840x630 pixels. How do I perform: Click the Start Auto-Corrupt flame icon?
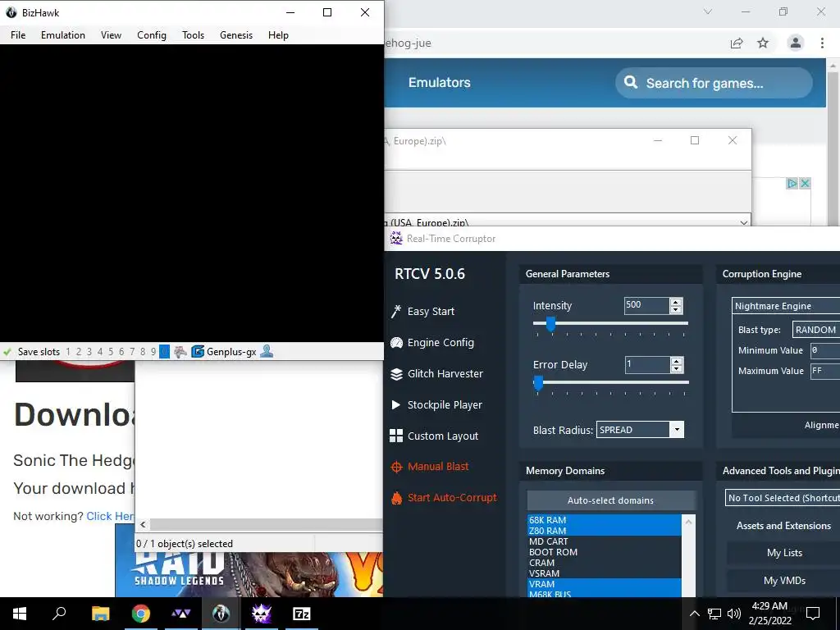point(396,498)
